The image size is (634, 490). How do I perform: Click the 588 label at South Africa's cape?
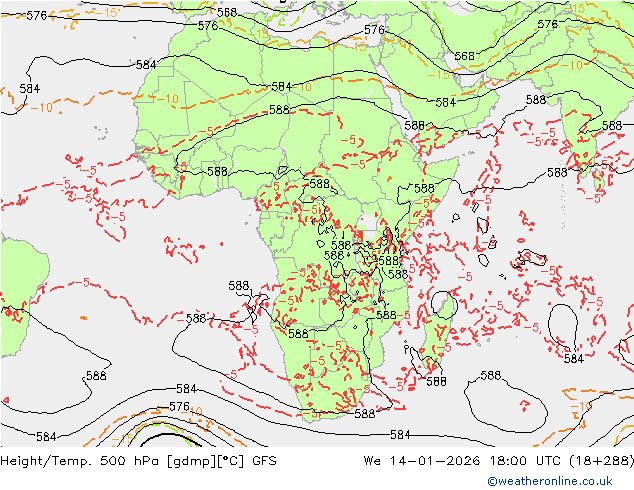click(364, 413)
